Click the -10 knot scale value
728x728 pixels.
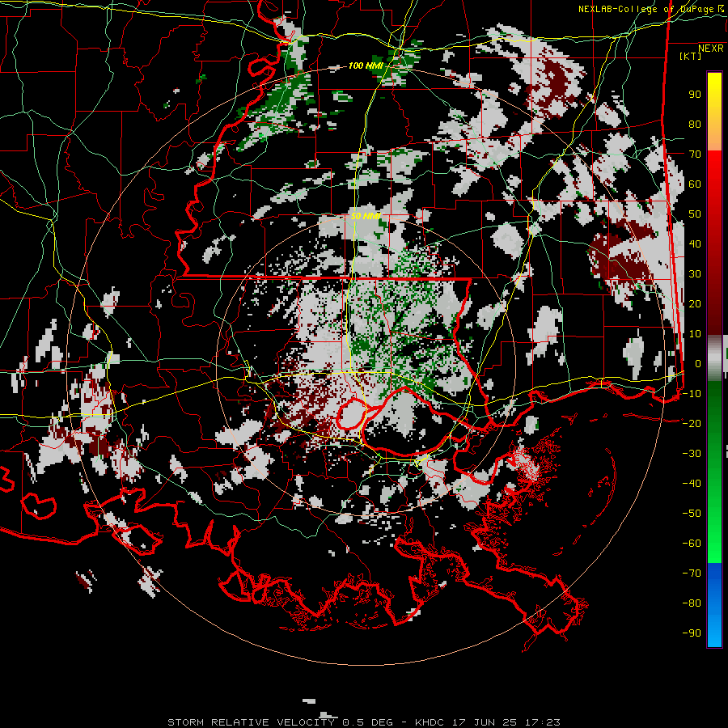pyautogui.click(x=692, y=393)
